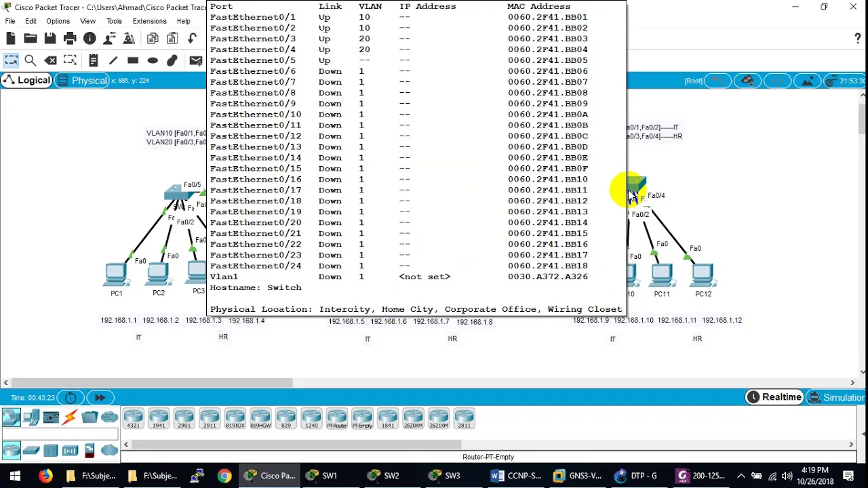Image resolution: width=868 pixels, height=488 pixels.
Task: Open a file with folder icon
Action: click(31, 39)
